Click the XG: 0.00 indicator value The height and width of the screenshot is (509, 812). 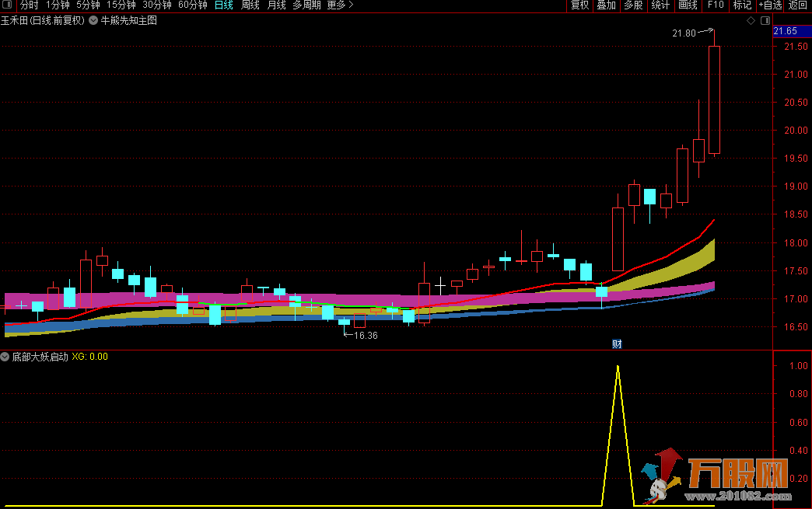click(x=89, y=357)
